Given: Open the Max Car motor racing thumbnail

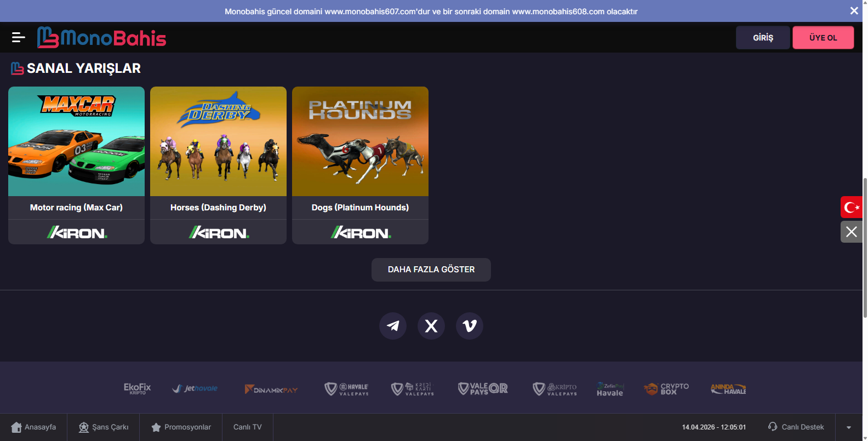Looking at the screenshot, I should (x=76, y=141).
